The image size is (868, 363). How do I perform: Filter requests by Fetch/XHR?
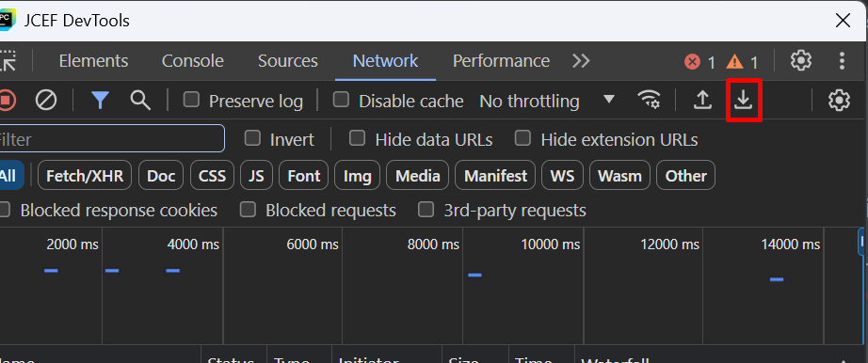coord(85,176)
